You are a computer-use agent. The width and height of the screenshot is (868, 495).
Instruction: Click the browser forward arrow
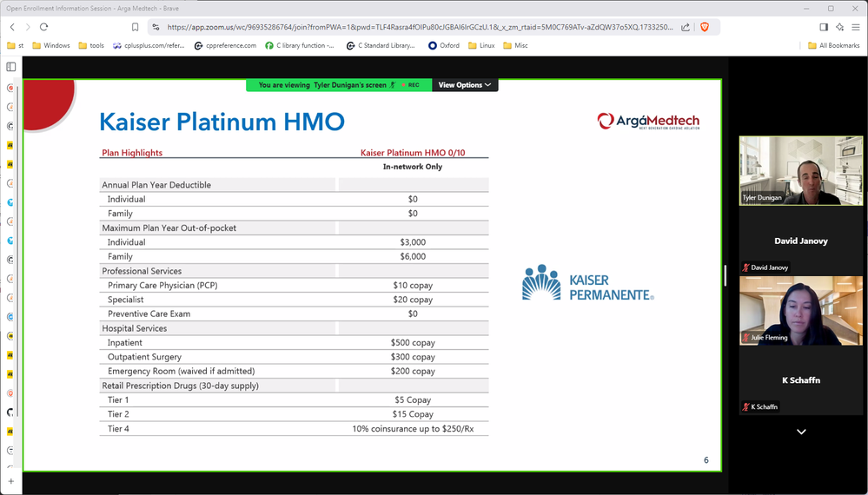click(28, 27)
